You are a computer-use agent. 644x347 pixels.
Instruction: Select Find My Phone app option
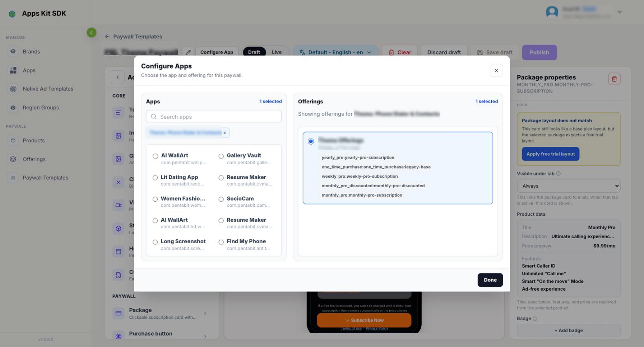[x=221, y=242]
